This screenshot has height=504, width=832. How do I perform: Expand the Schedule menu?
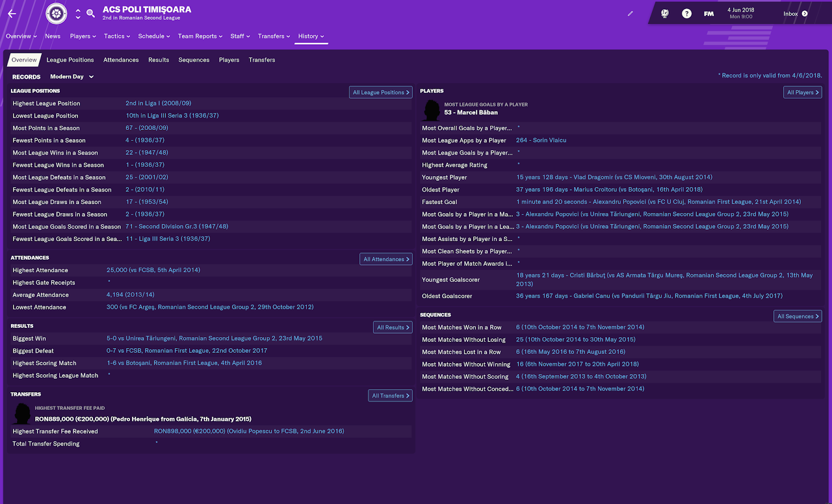click(x=154, y=36)
